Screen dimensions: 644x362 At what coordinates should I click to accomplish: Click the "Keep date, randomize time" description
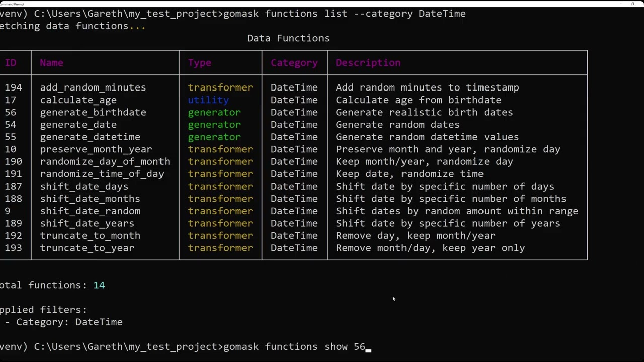(409, 174)
